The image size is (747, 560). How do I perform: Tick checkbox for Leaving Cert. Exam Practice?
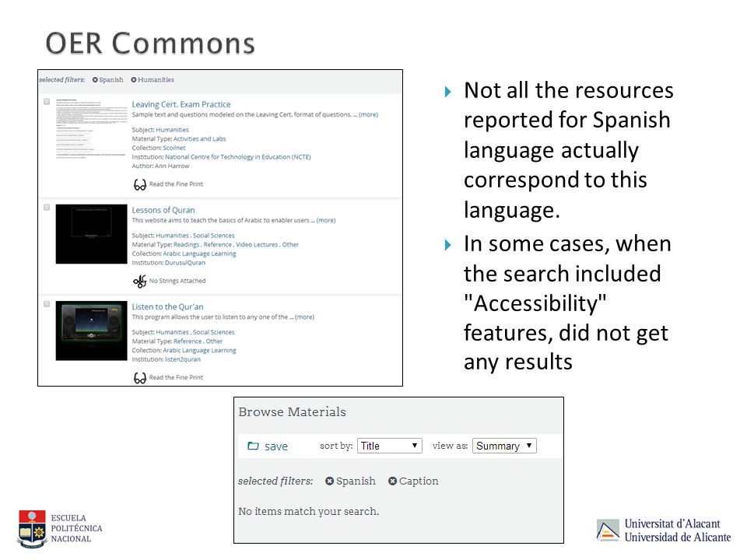click(47, 101)
